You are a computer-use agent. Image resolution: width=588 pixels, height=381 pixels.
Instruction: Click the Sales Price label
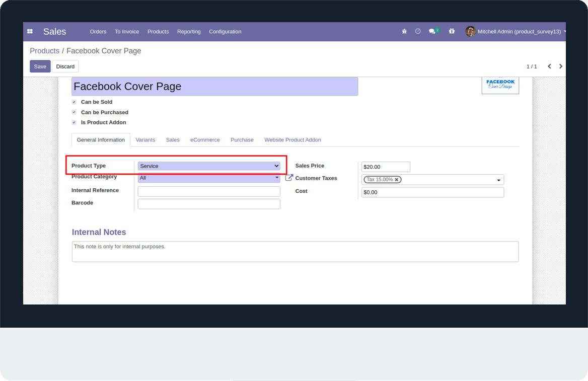pos(310,166)
